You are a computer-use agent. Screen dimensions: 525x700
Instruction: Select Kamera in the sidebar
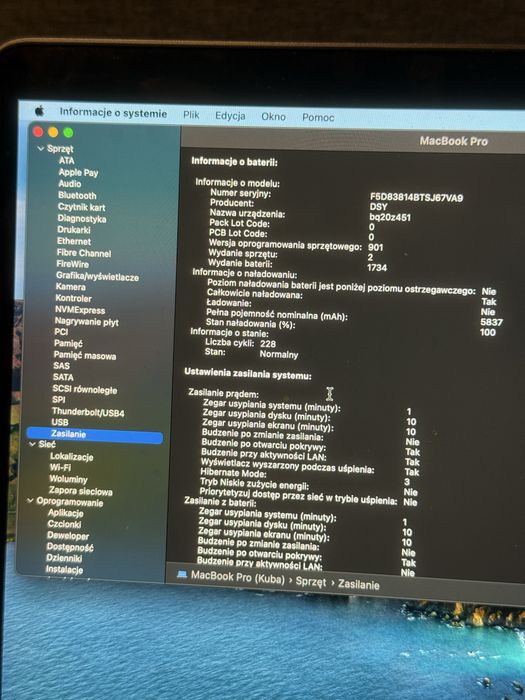pos(71,287)
